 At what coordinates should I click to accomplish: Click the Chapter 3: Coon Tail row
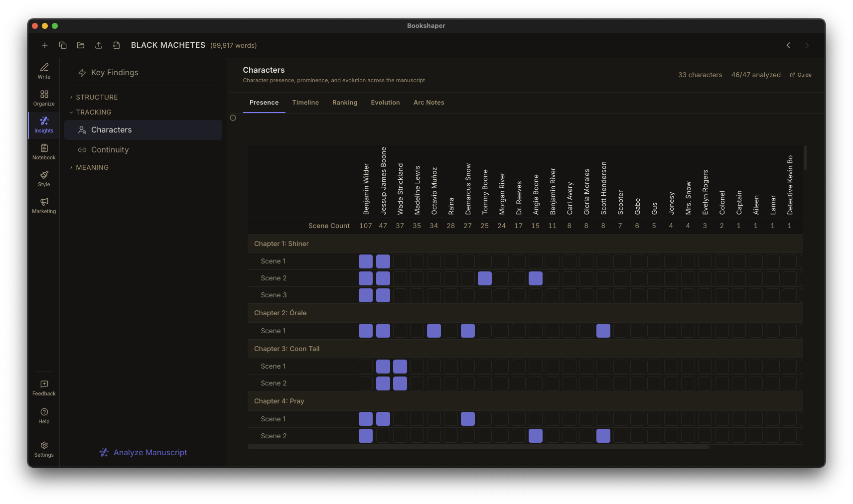click(525, 349)
